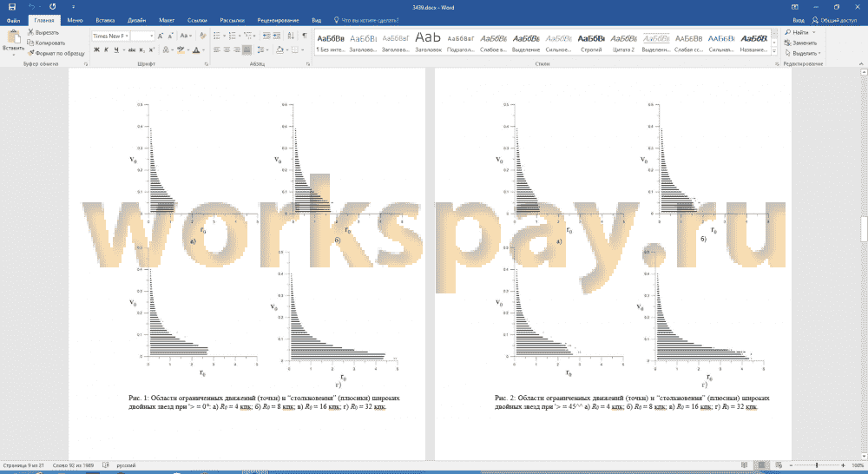Switch to the Рецензирование tab

(278, 21)
